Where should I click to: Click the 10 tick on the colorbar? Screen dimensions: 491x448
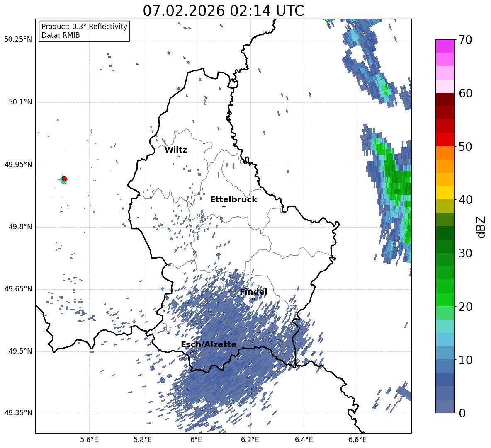point(465,360)
